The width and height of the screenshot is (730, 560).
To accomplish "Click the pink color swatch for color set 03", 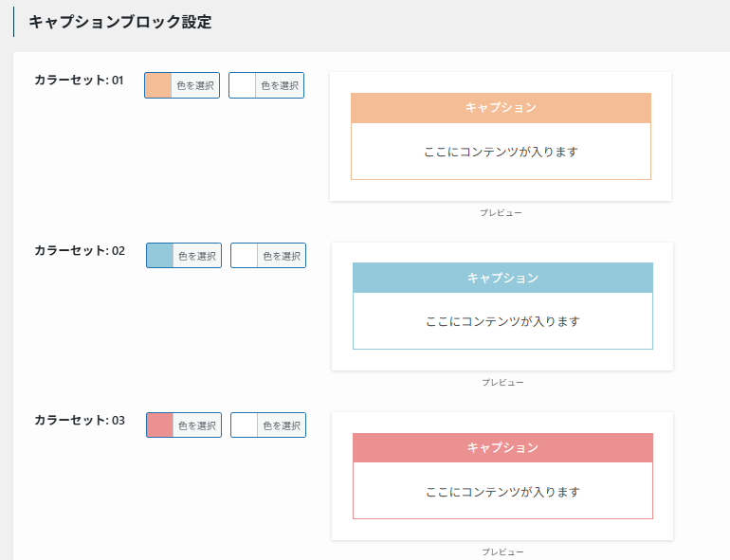I will pos(160,425).
